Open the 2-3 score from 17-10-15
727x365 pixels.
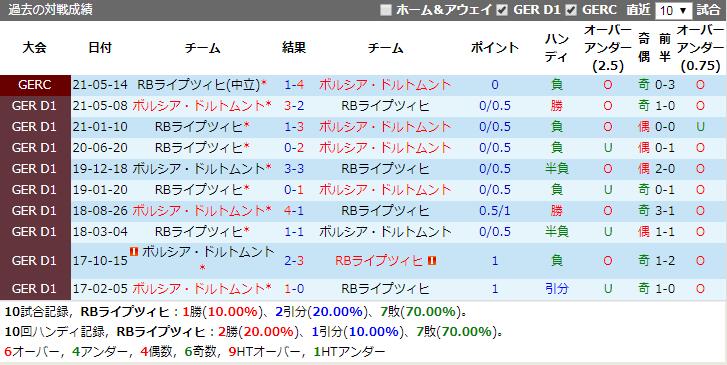(x=294, y=261)
